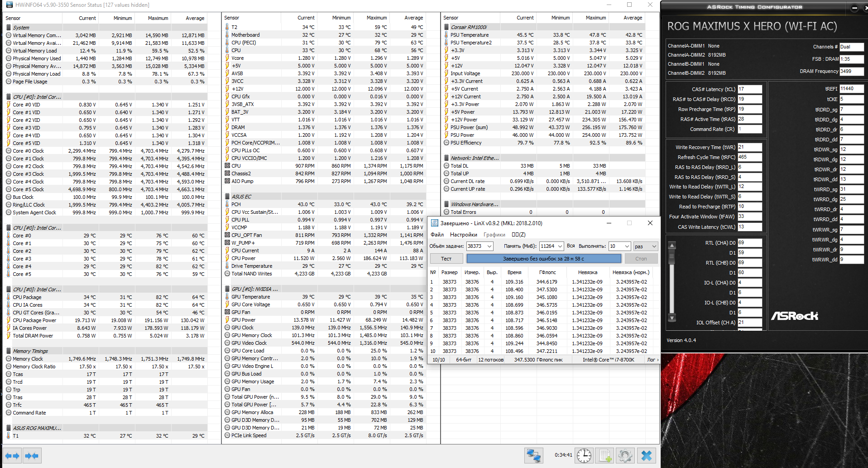The width and height of the screenshot is (868, 468).
Task: Select the PSU Power (sum) row
Action: click(x=543, y=127)
